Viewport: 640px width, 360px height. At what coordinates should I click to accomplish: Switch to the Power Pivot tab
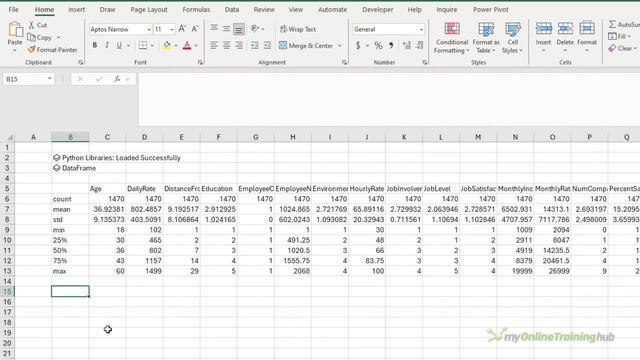(x=491, y=9)
